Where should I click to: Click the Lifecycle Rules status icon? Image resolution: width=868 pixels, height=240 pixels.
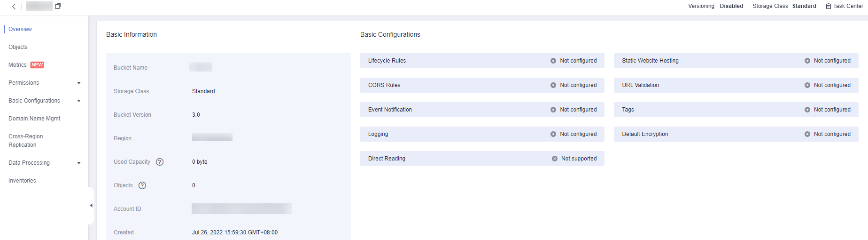pos(553,61)
